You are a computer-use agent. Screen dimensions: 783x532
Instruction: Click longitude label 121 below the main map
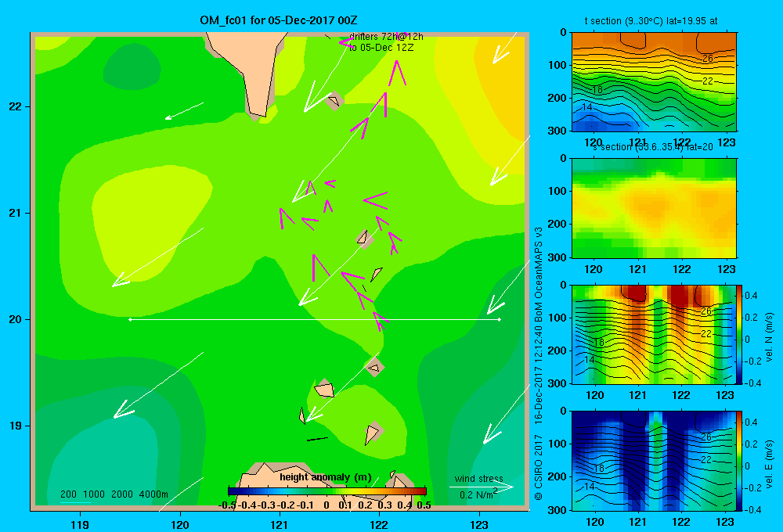280,524
